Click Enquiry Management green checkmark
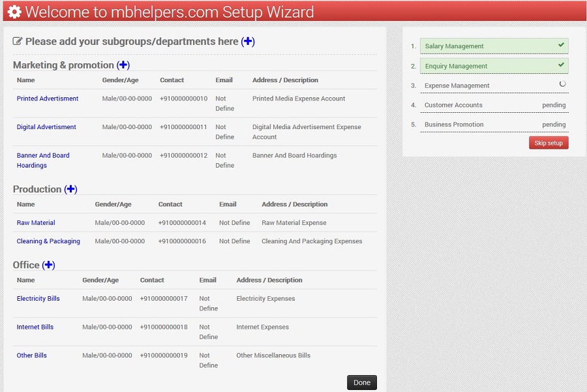This screenshot has width=587, height=392. 561,65
